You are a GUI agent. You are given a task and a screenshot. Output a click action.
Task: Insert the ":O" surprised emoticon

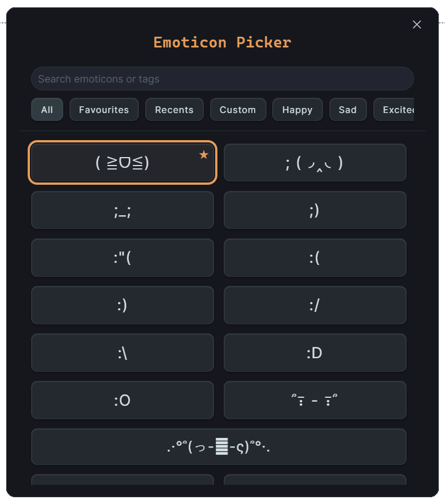[123, 400]
